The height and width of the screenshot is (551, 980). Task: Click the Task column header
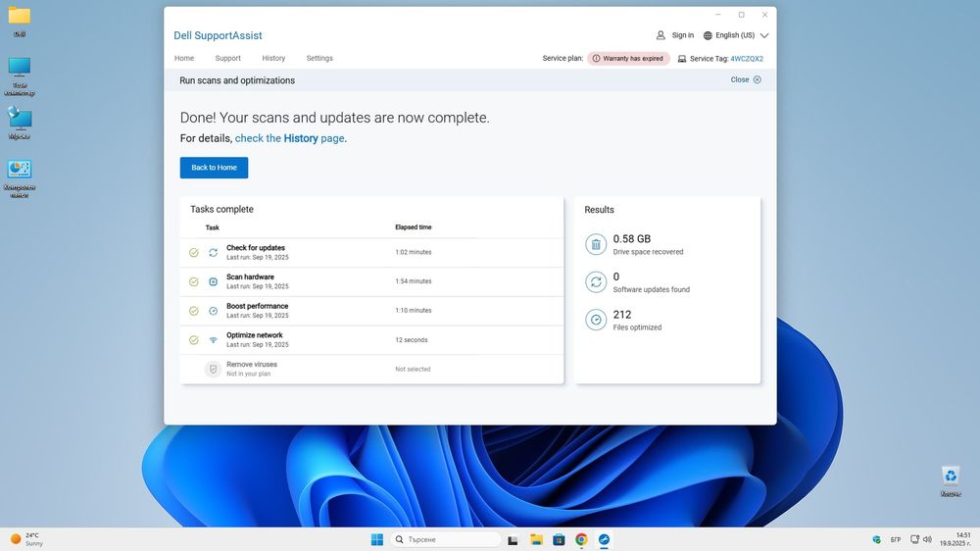click(x=213, y=227)
